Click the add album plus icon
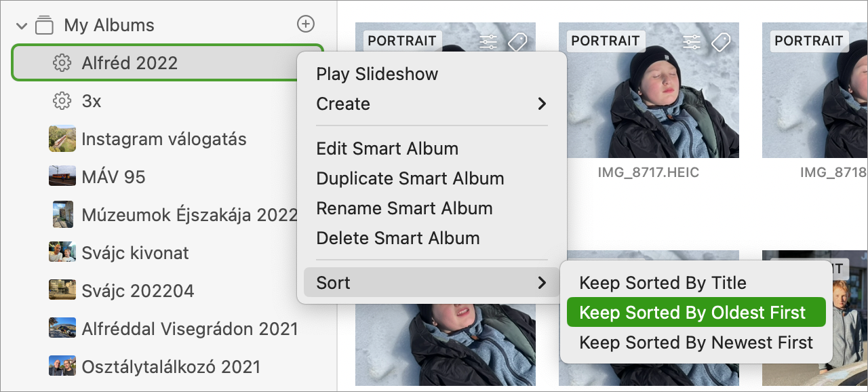Image resolution: width=868 pixels, height=392 pixels. (306, 24)
